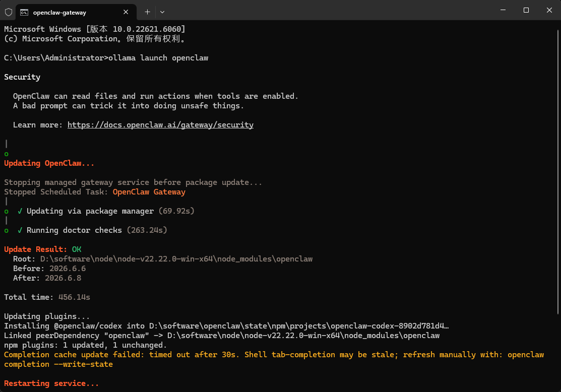The image size is (561, 392).
Task: Click the 'Running doctor checks' line
Action: coord(92,230)
